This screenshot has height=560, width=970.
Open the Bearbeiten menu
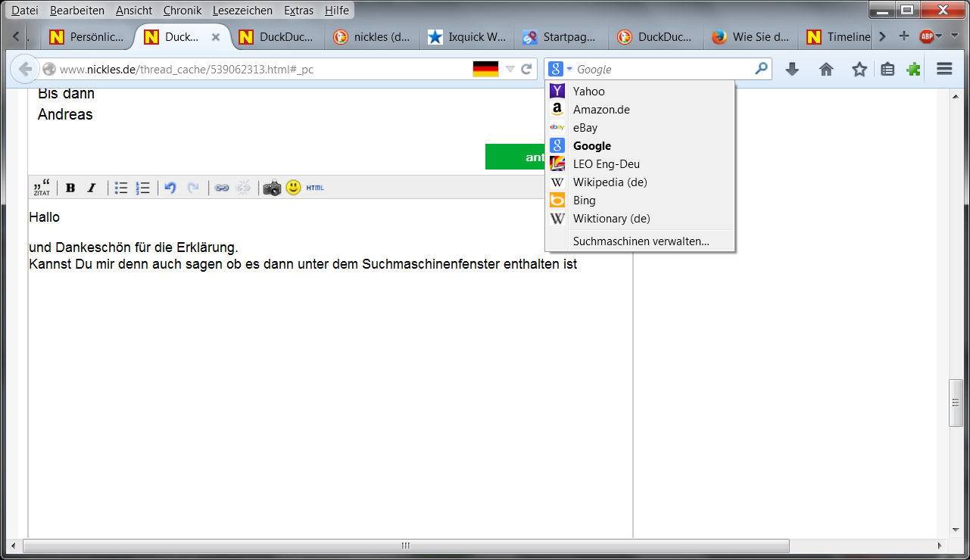tap(77, 11)
